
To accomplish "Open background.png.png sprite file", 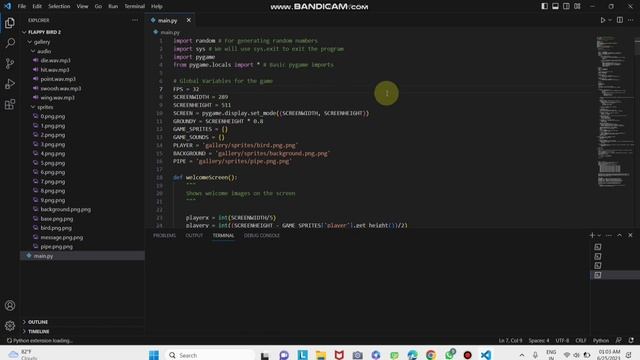I will pos(65,209).
